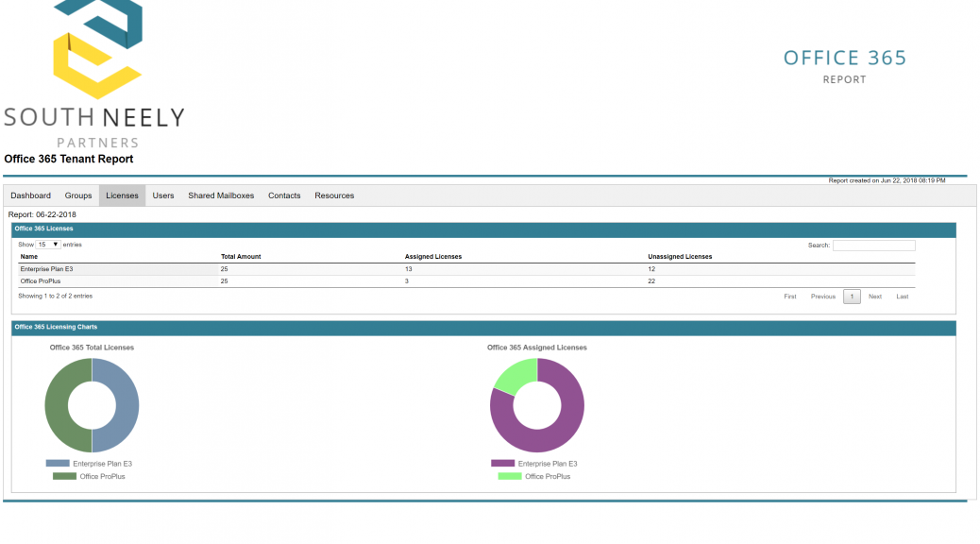Click Assigned Licenses value 13 cell
This screenshot has width=980, height=544.
(408, 269)
